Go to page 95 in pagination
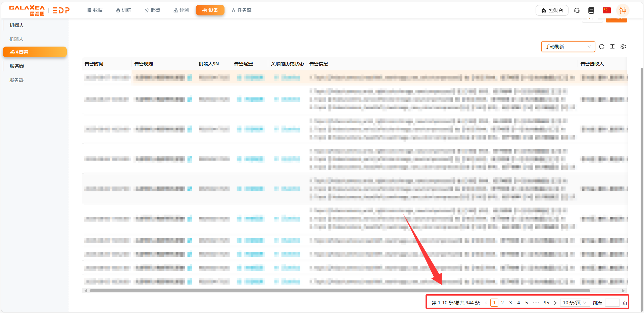Image resolution: width=644 pixels, height=313 pixels. [x=546, y=303]
